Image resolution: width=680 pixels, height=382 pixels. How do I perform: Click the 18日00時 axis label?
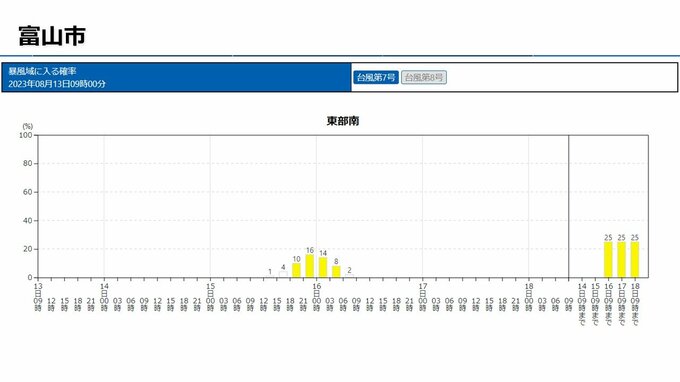[529, 297]
